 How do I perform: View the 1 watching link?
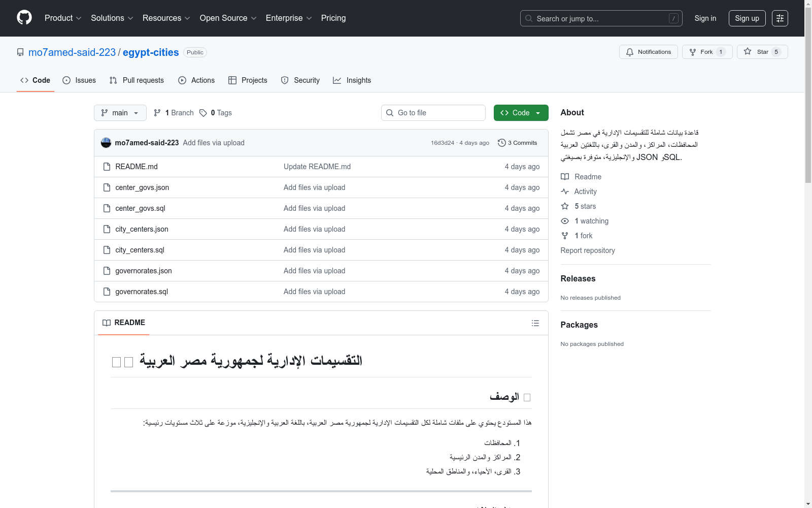585,221
